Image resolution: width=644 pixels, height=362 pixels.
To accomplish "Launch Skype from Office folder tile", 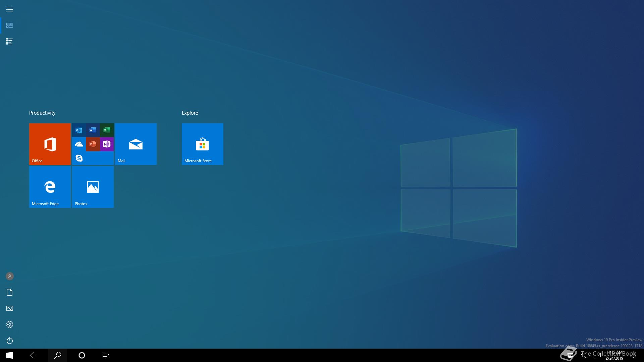I will pyautogui.click(x=79, y=158).
